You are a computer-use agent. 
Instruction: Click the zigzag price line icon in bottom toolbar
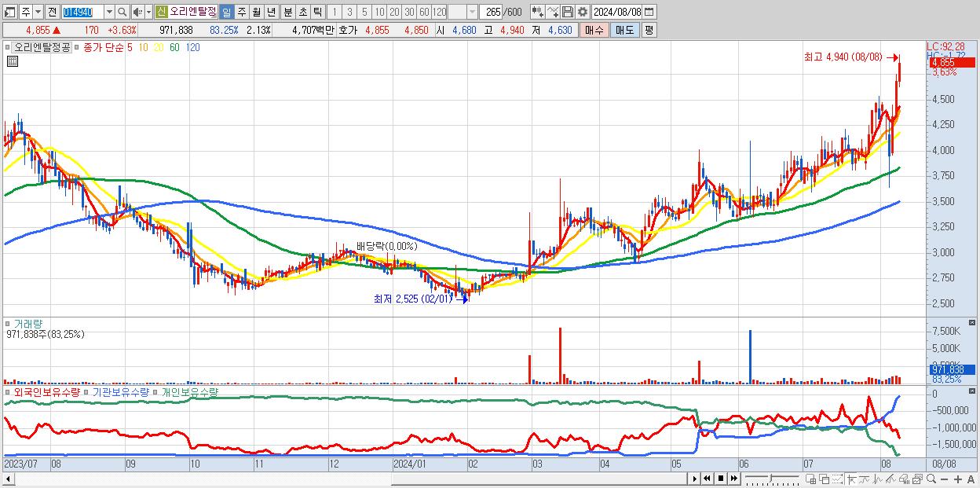[878, 479]
